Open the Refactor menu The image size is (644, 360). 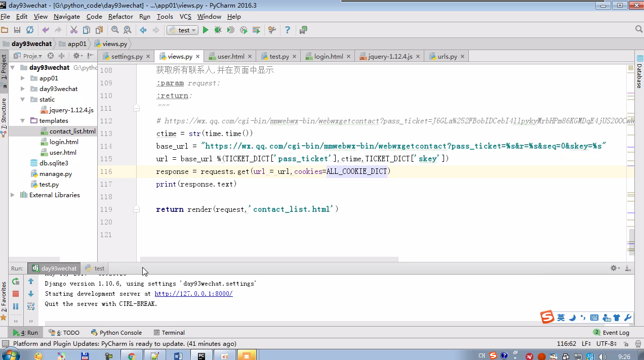click(x=120, y=17)
